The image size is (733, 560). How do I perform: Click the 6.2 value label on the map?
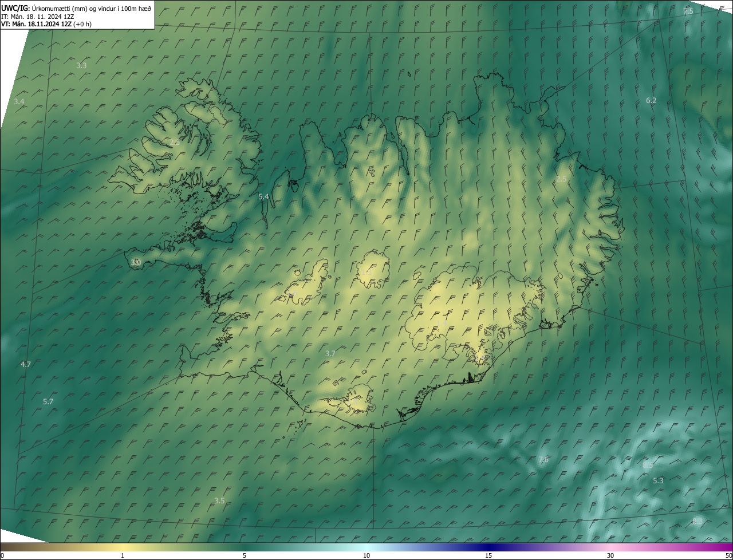[651, 100]
